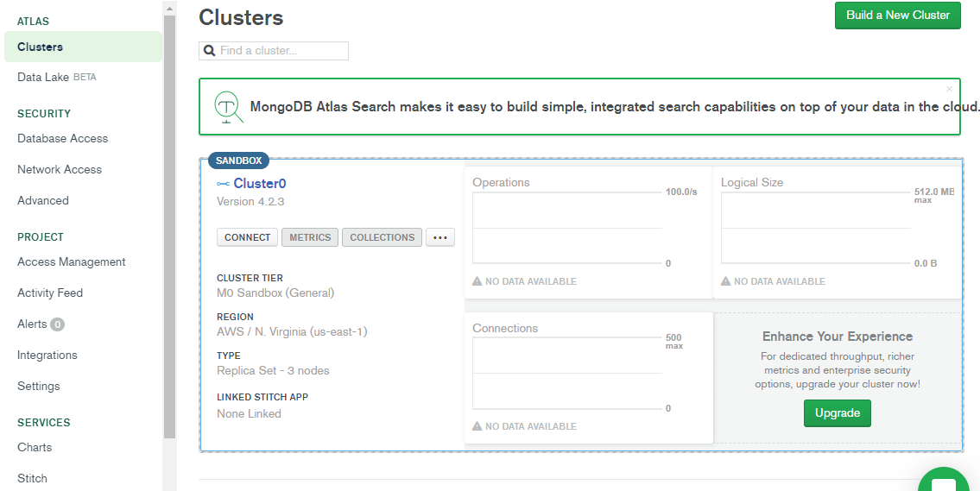The width and height of the screenshot is (980, 491).
Task: Click the Logical Size chart
Action: point(816,228)
